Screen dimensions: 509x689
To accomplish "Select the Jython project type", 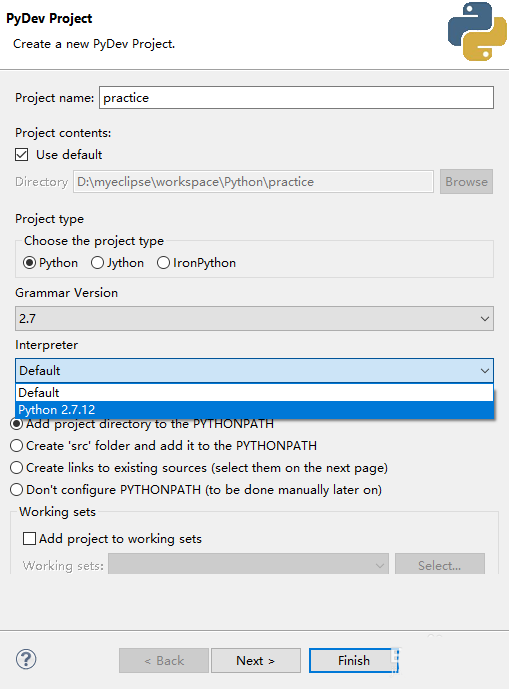I will [x=97, y=263].
